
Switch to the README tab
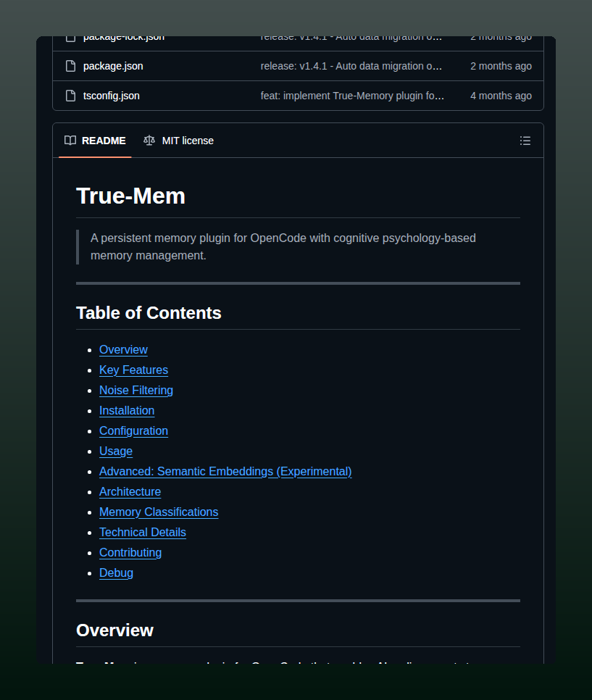point(95,141)
